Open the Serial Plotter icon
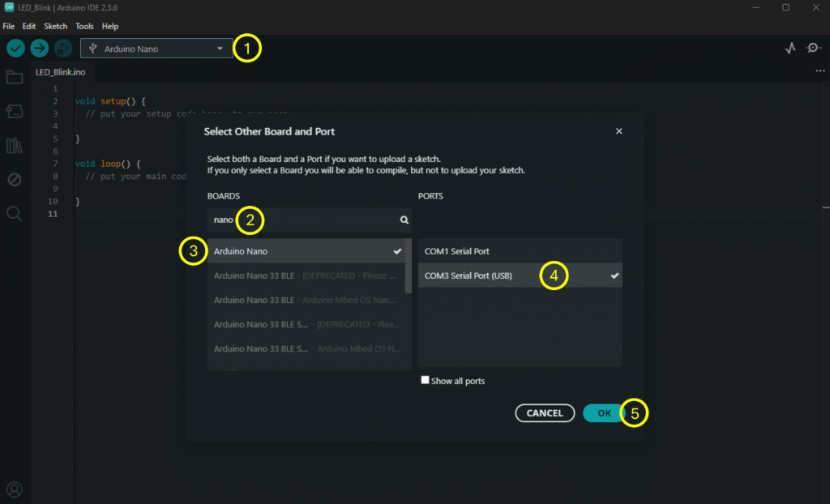This screenshot has width=830, height=504. pyautogui.click(x=790, y=49)
